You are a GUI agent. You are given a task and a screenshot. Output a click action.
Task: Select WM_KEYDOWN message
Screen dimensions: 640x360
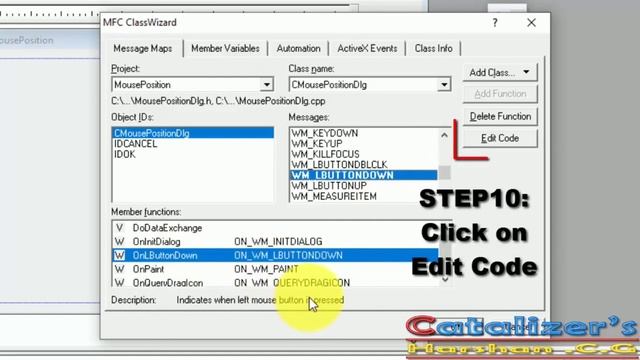(364, 133)
